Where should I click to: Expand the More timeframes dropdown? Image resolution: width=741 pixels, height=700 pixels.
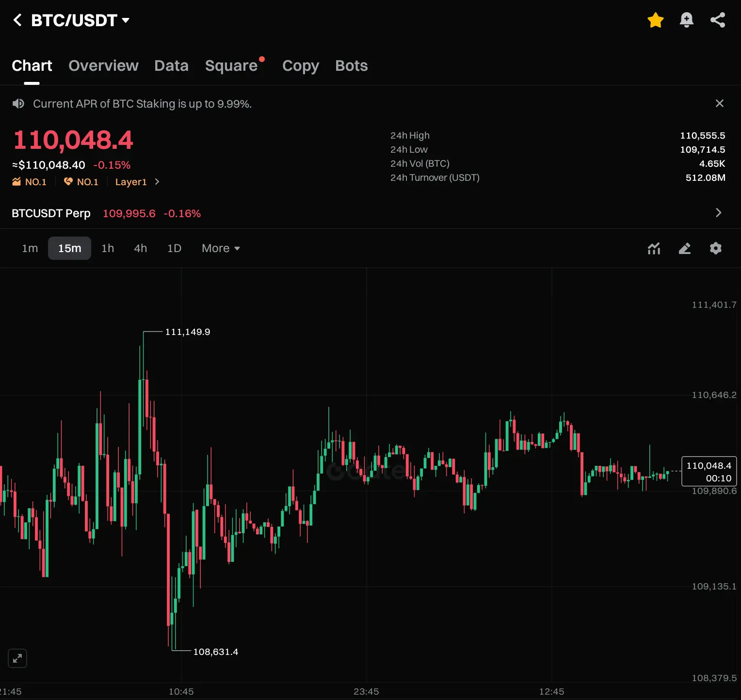[x=221, y=248]
